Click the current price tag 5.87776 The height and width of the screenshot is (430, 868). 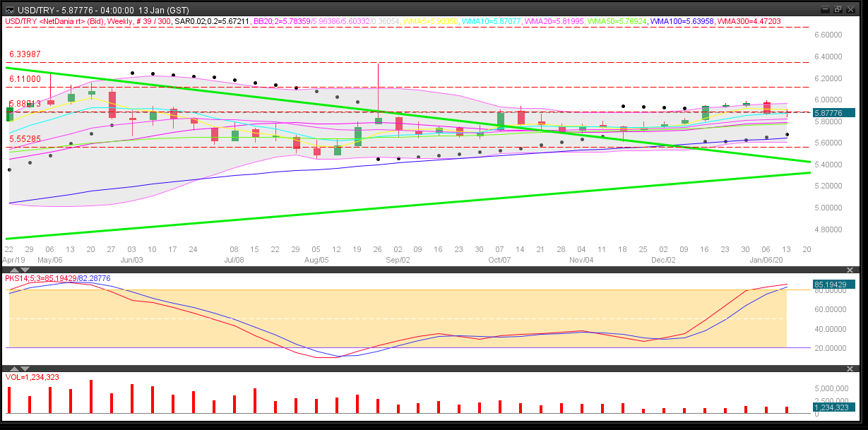click(x=833, y=112)
